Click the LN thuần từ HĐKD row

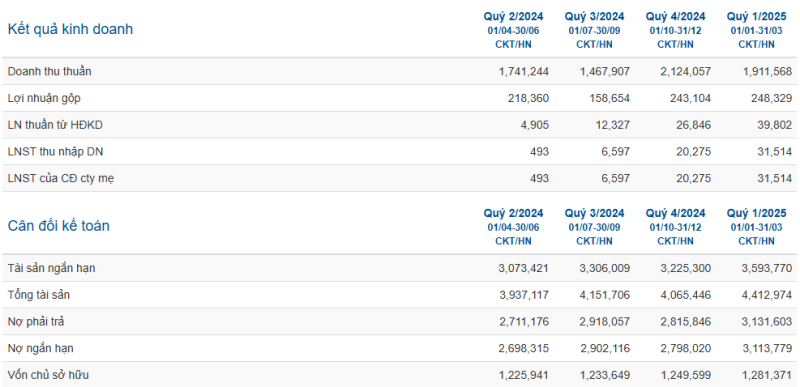click(399, 125)
